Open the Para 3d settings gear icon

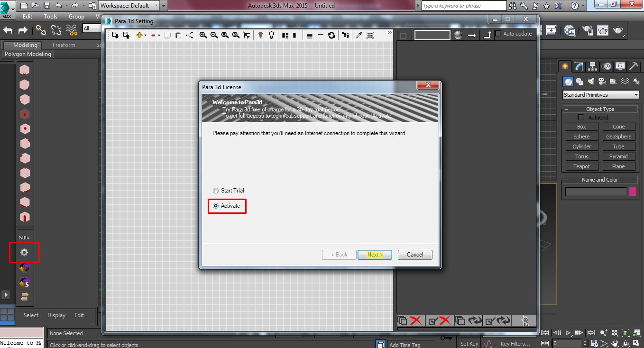[x=24, y=253]
